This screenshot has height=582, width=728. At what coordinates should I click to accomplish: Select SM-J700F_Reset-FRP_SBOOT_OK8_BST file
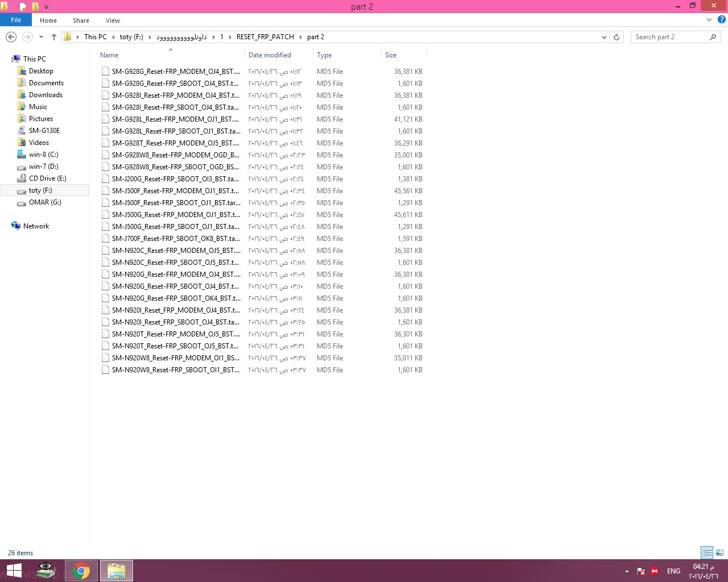[x=176, y=239]
